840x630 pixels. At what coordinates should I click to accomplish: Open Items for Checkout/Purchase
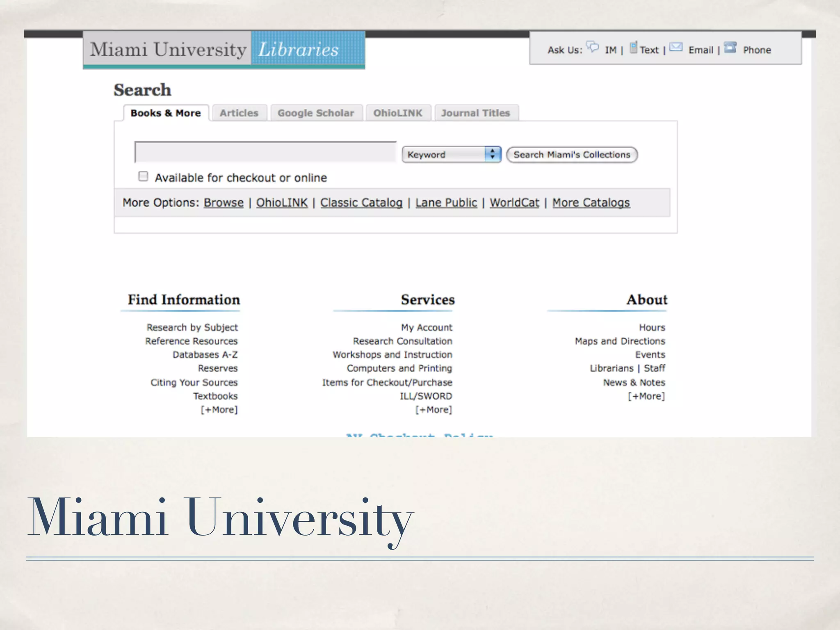point(387,382)
